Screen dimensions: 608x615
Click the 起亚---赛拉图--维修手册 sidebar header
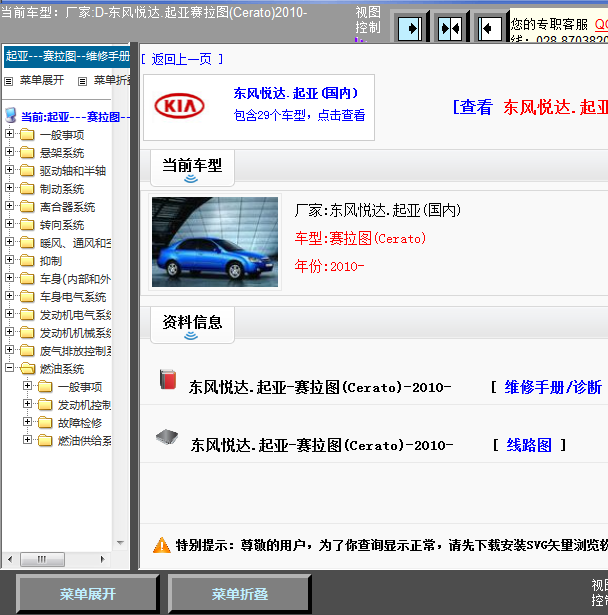coord(67,56)
